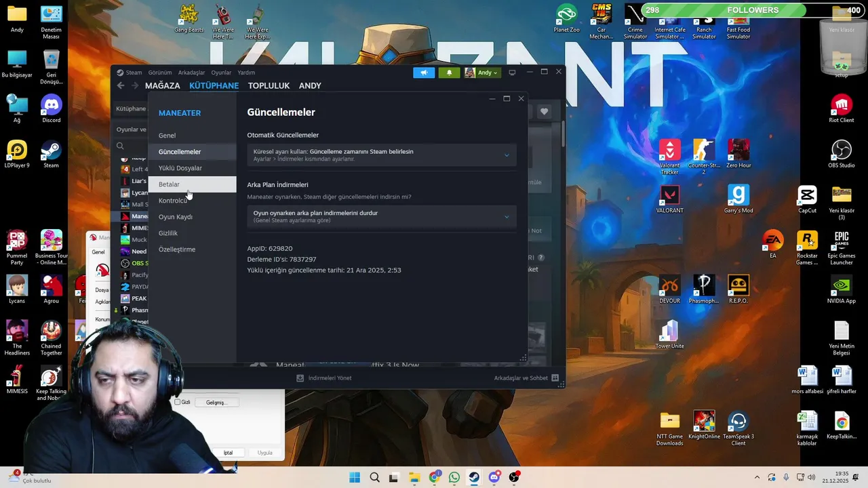Open LDPlayer 9 desktop icon
The height and width of the screenshot is (488, 868).
click(x=17, y=155)
